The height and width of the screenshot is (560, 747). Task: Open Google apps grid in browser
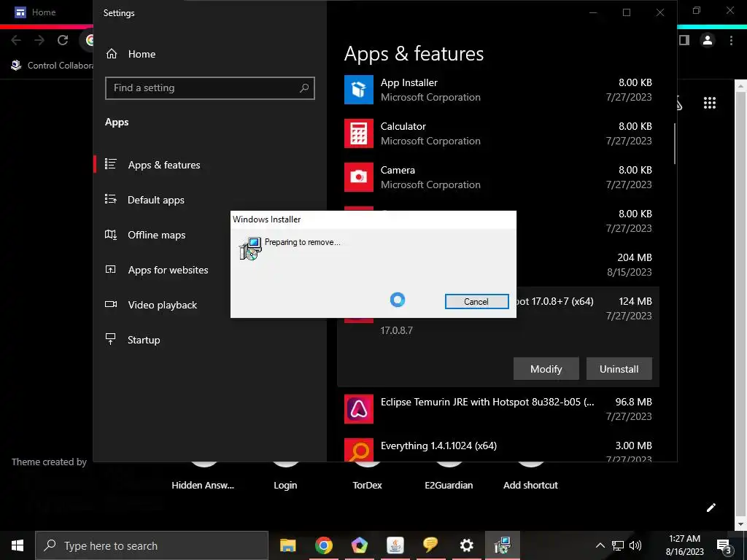pos(709,103)
